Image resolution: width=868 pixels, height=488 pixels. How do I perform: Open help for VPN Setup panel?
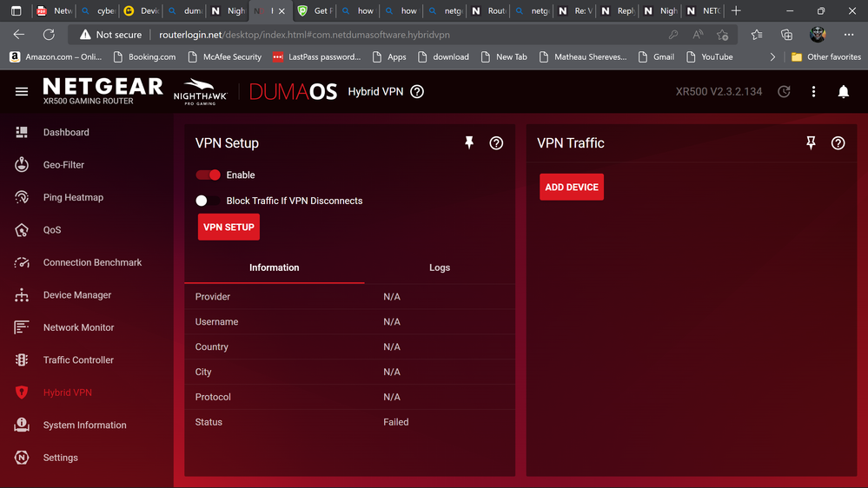[x=496, y=143]
